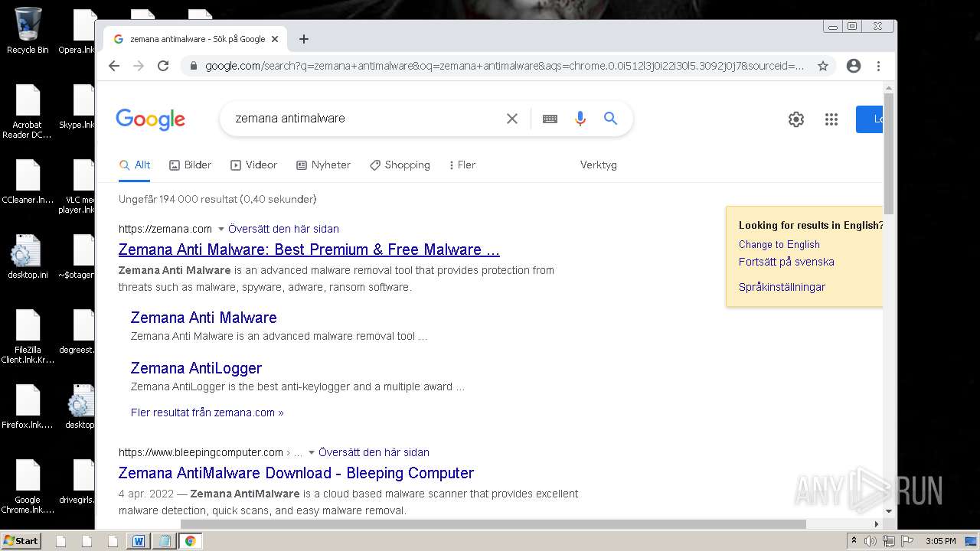Screen dimensions: 980x551
Task: View site information via the padlock icon
Action: tap(192, 66)
